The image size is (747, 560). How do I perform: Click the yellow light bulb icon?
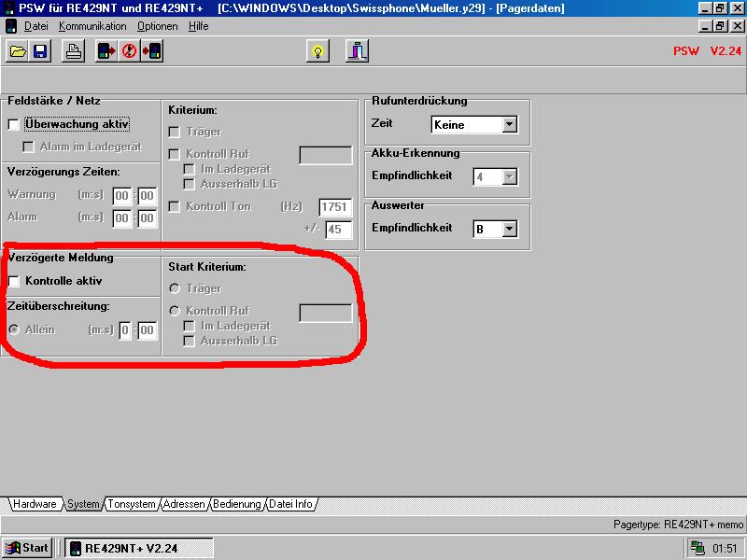pyautogui.click(x=317, y=51)
